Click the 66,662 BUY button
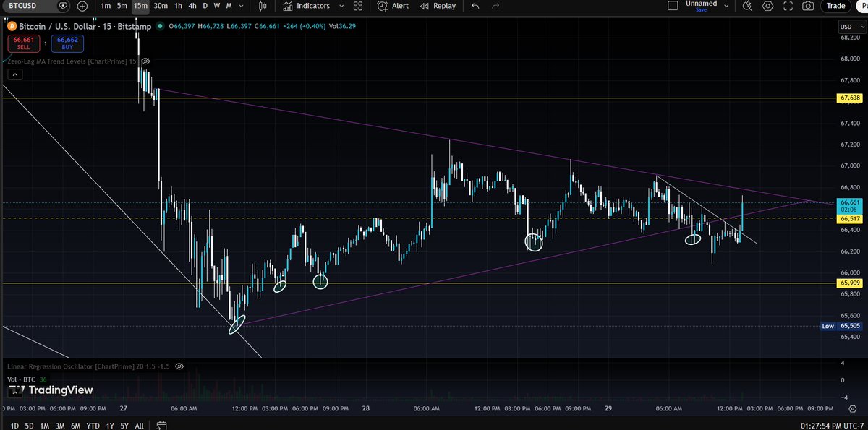868x430 pixels. [67, 43]
